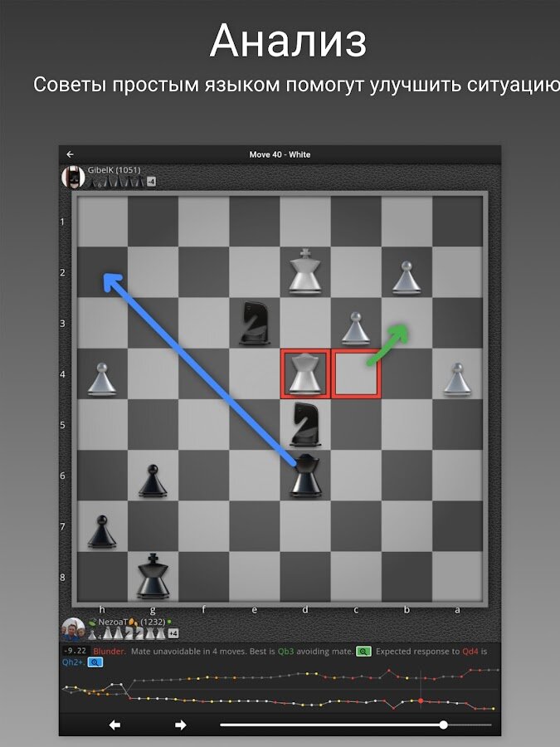Viewport: 560px width, 747px height.
Task: Move the move-progress slider handle
Action: [443, 725]
